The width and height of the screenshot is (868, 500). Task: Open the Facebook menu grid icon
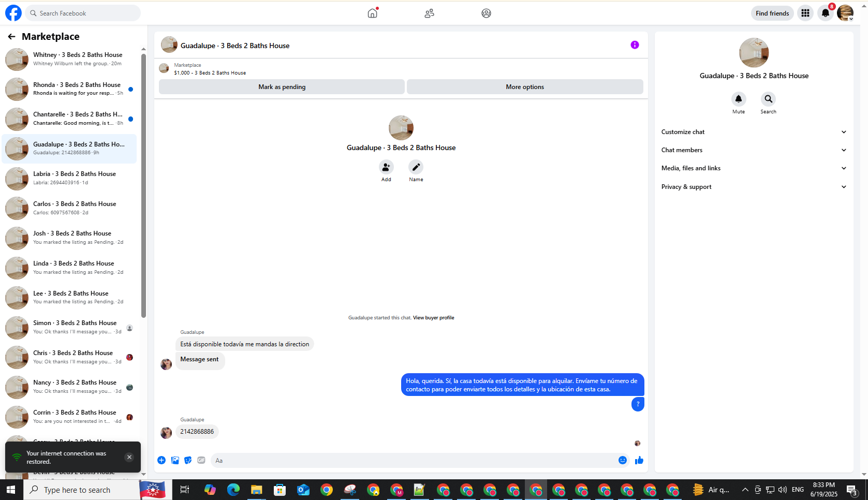coord(805,13)
